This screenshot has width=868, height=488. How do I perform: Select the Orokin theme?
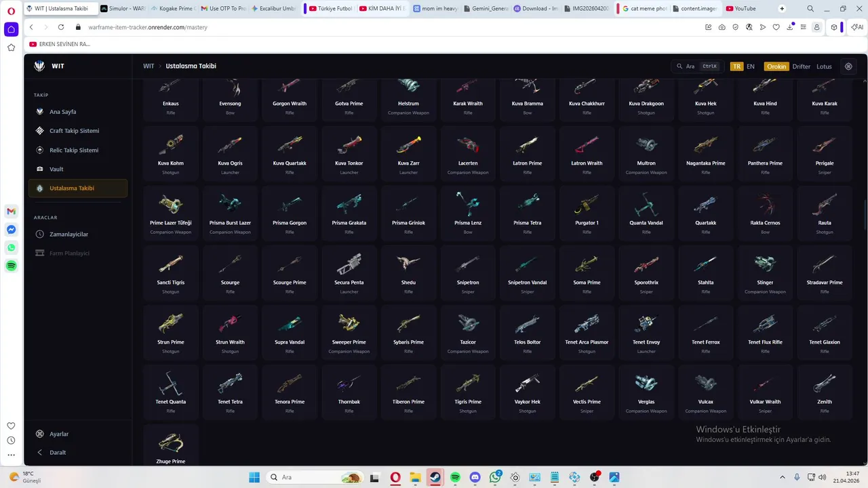776,66
